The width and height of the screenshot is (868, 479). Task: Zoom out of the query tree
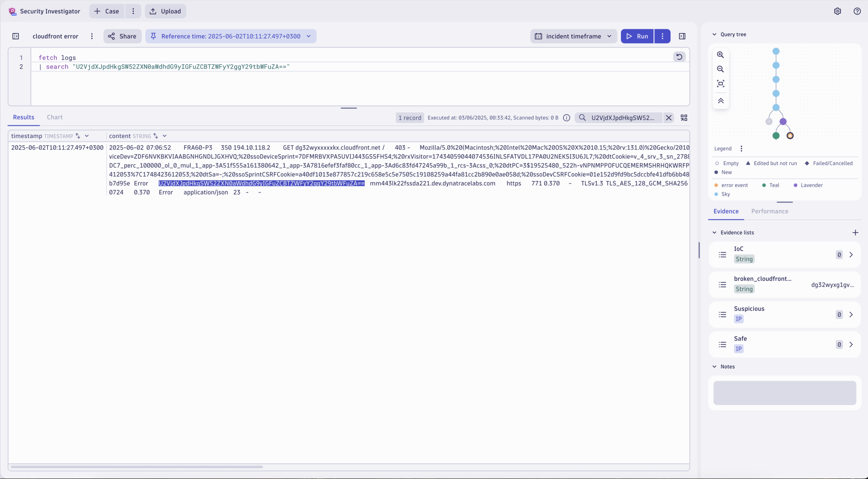pos(720,69)
